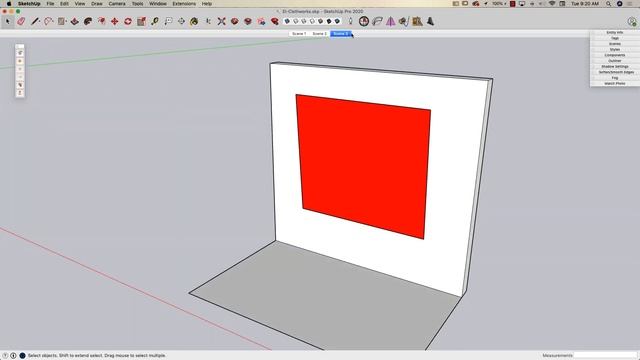Screen dimensions: 640x360
Task: Expand the Match Photo panel
Action: [615, 84]
